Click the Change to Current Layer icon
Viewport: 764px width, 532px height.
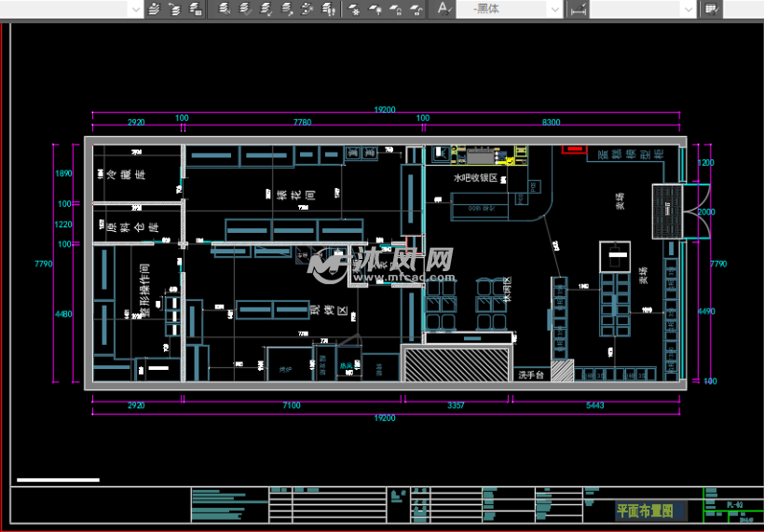click(287, 9)
